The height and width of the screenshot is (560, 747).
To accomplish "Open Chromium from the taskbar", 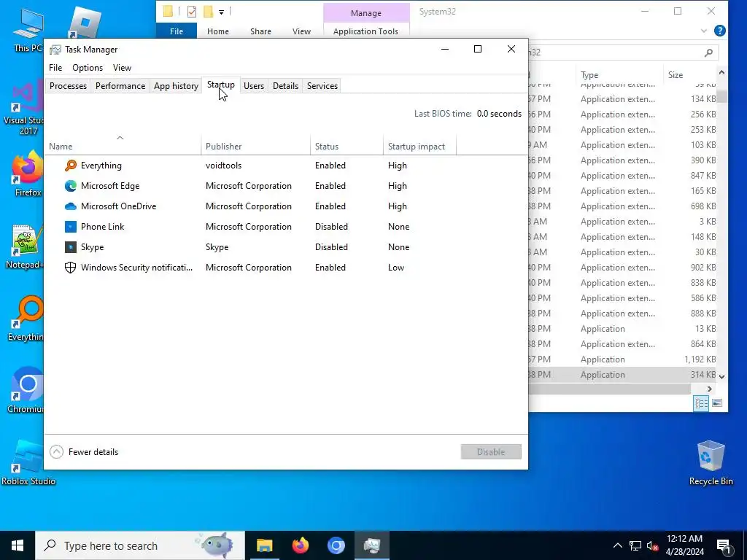I will pyautogui.click(x=336, y=545).
